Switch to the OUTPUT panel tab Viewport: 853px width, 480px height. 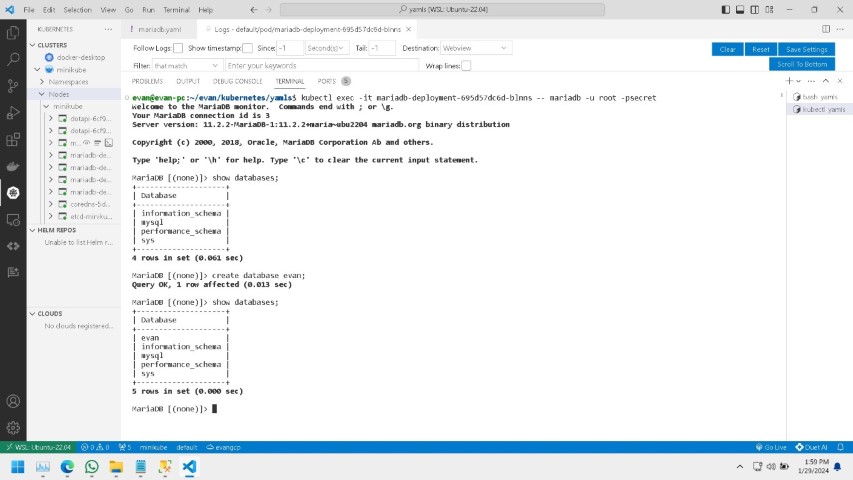tap(188, 81)
